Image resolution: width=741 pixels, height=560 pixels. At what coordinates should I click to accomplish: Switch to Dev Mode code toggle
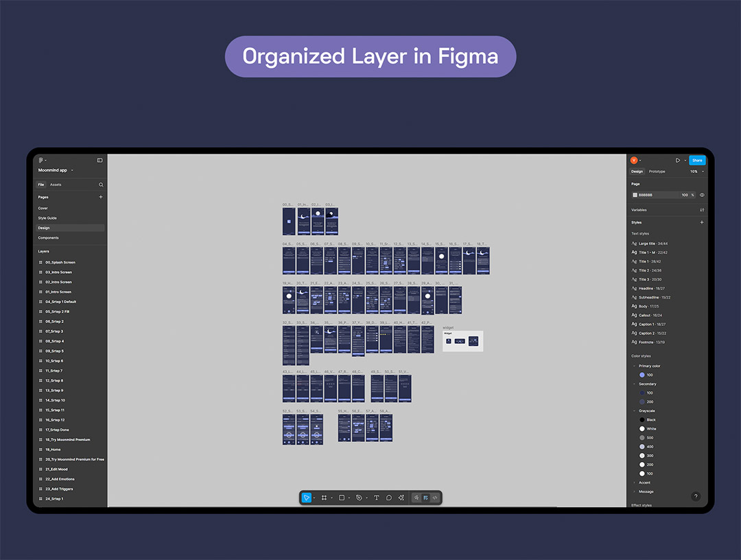435,498
